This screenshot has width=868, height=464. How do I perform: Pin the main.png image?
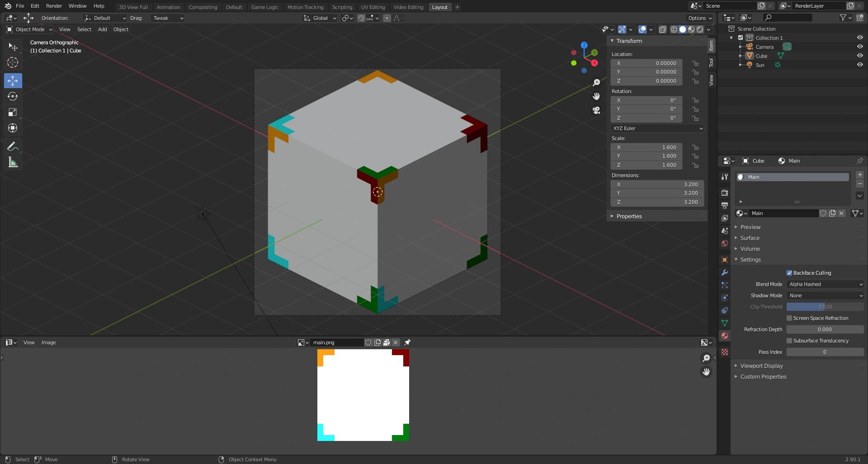[x=407, y=342]
